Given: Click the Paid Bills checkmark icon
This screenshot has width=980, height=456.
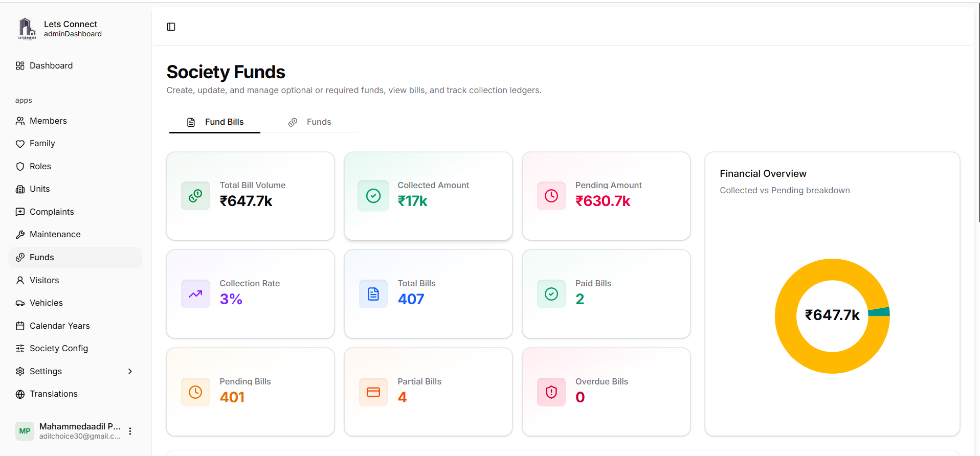Looking at the screenshot, I should [551, 294].
